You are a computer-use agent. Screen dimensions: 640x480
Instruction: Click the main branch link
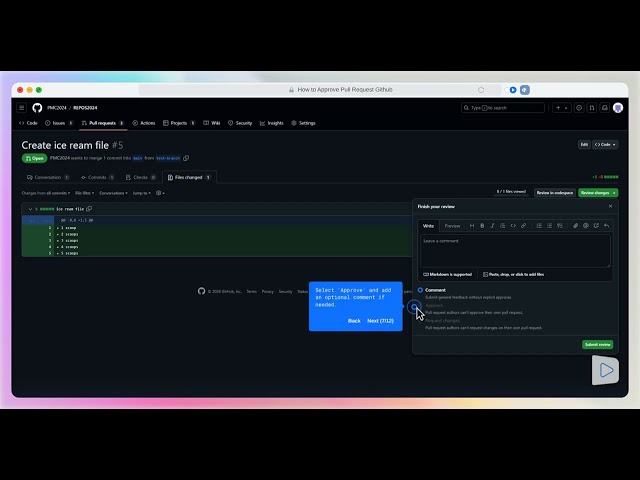pyautogui.click(x=138, y=158)
